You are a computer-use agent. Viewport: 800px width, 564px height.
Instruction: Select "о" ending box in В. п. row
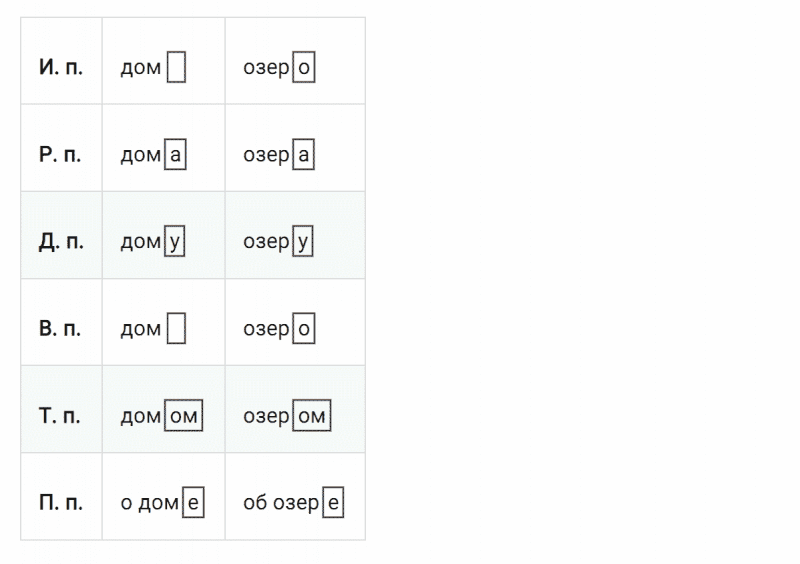click(304, 329)
